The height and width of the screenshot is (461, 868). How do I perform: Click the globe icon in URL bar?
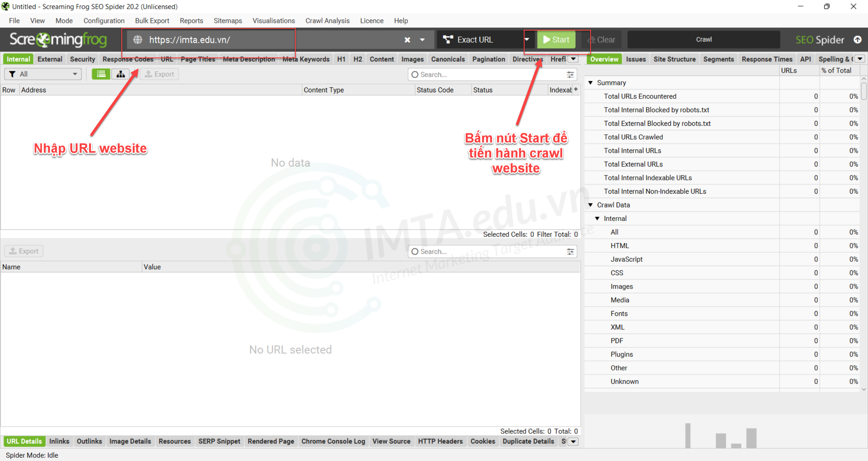[x=137, y=40]
